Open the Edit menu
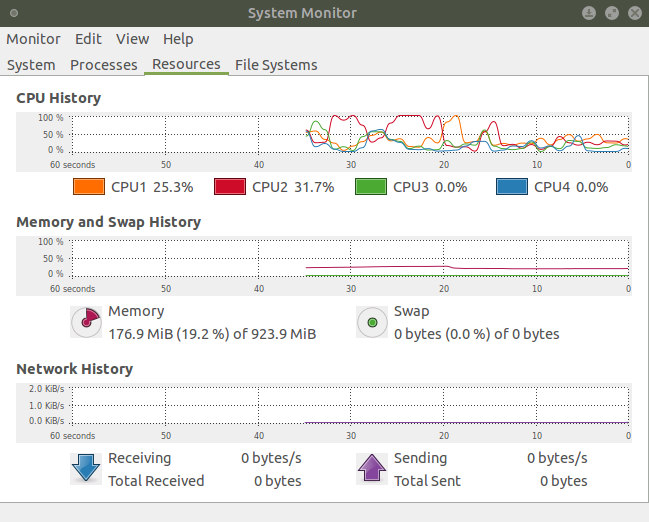Image resolution: width=649 pixels, height=522 pixels. tap(88, 39)
